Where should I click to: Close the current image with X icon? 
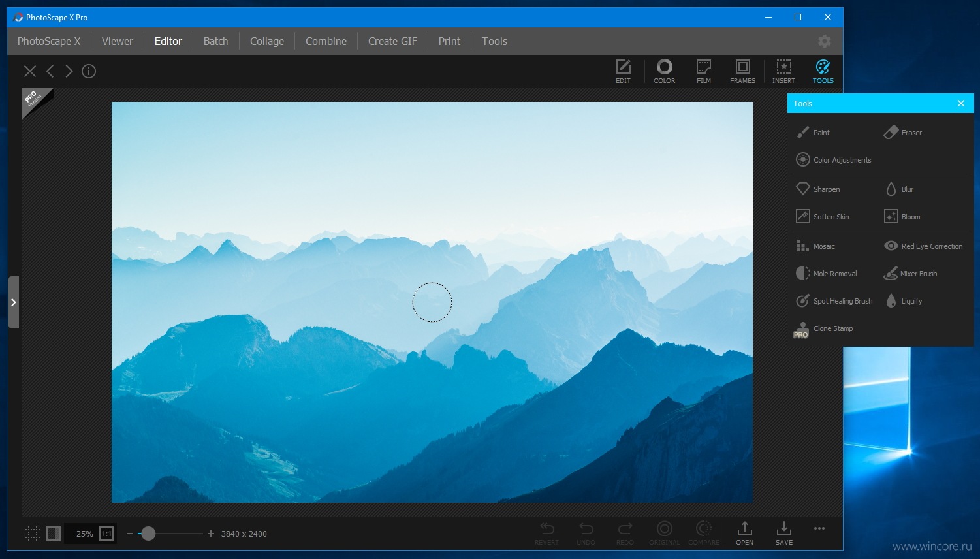coord(30,71)
